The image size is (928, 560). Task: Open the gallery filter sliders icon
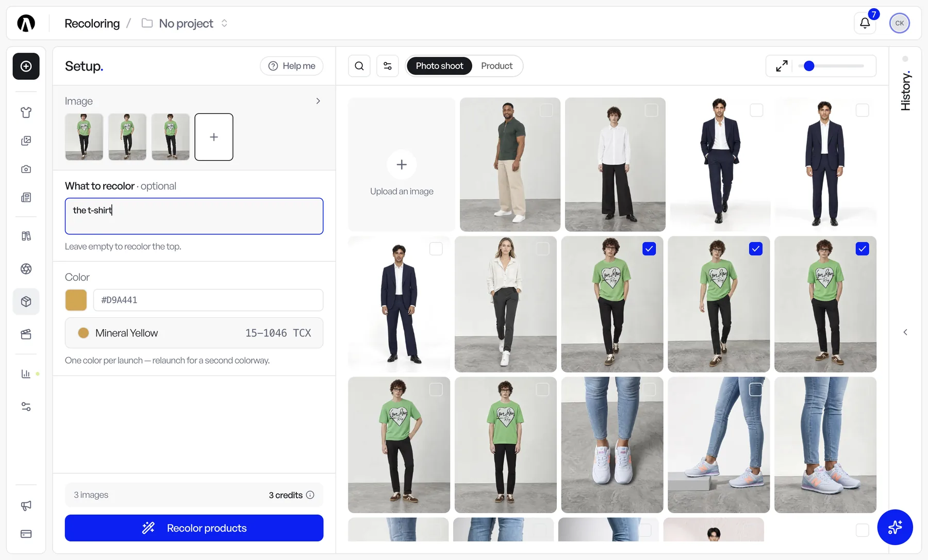(x=388, y=66)
